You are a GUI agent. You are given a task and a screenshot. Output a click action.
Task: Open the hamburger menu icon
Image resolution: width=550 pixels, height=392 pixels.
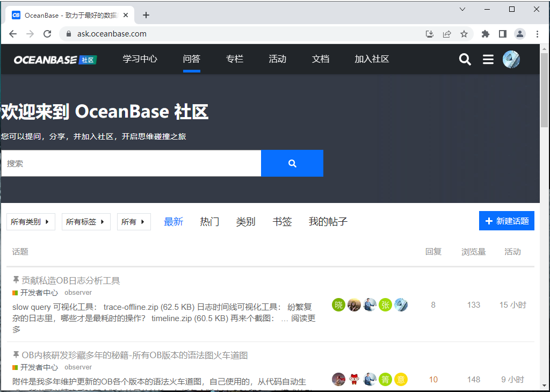[x=488, y=59]
